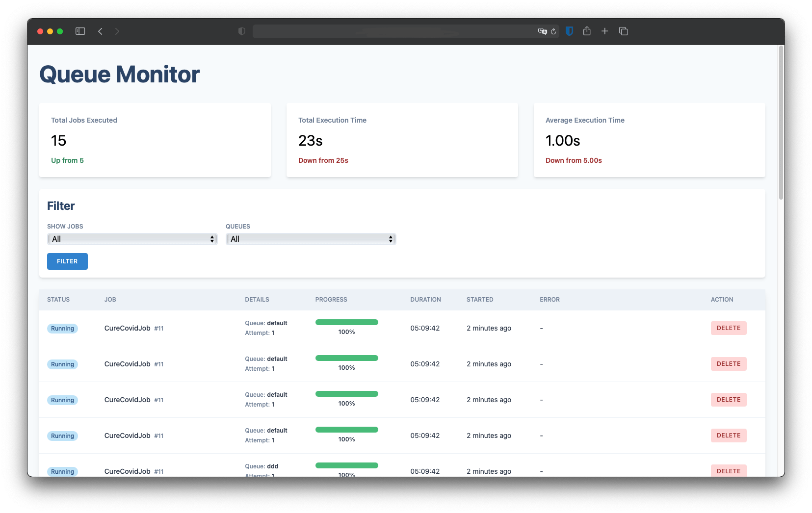Screen dimensions: 812x513
Task: Click the back navigation arrow
Action: [101, 31]
